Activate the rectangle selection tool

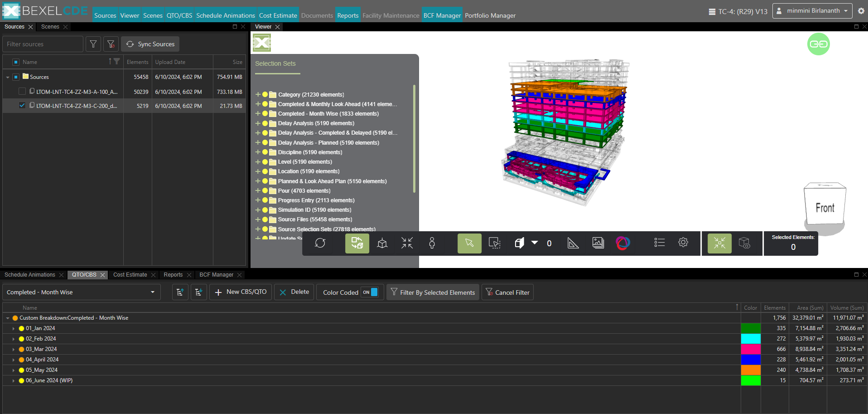click(x=494, y=244)
